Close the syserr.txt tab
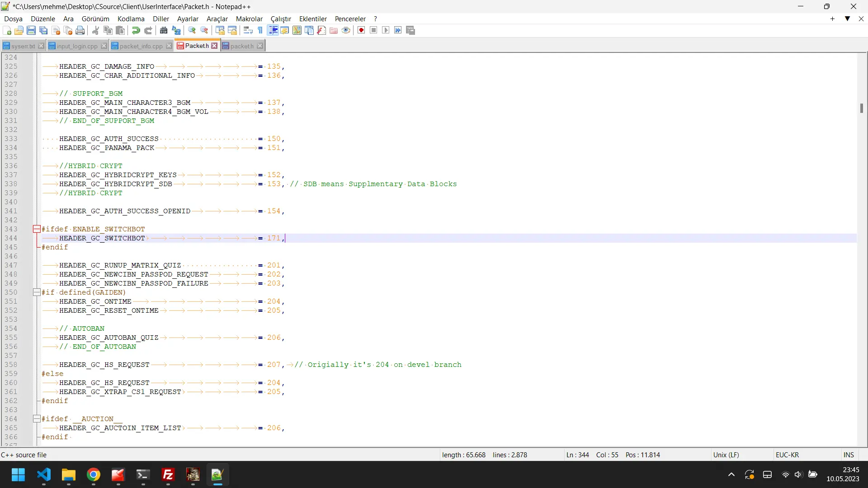Viewport: 868px width, 488px height. coord(41,46)
